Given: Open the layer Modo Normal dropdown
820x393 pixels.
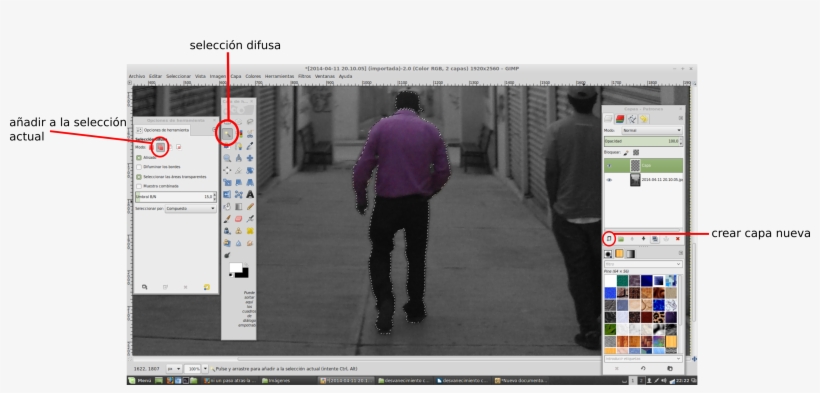Looking at the screenshot, I should (652, 130).
